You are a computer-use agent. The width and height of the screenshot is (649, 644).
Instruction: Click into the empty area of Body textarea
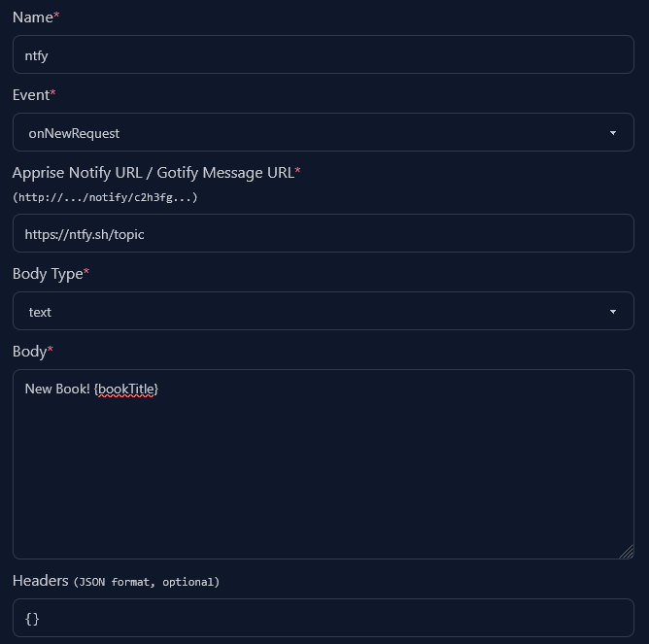(323, 476)
